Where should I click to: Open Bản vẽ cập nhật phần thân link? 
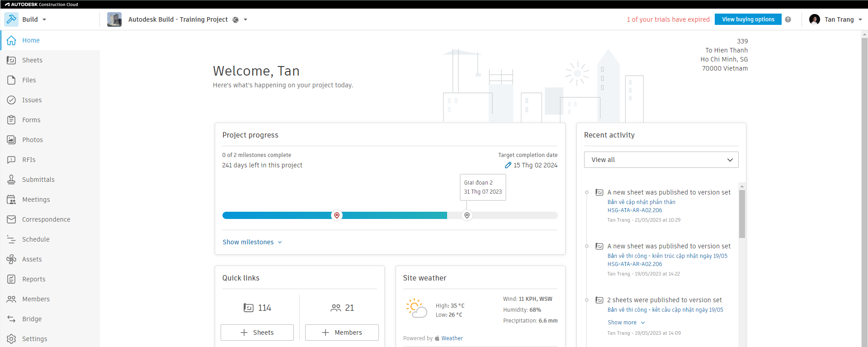point(642,202)
